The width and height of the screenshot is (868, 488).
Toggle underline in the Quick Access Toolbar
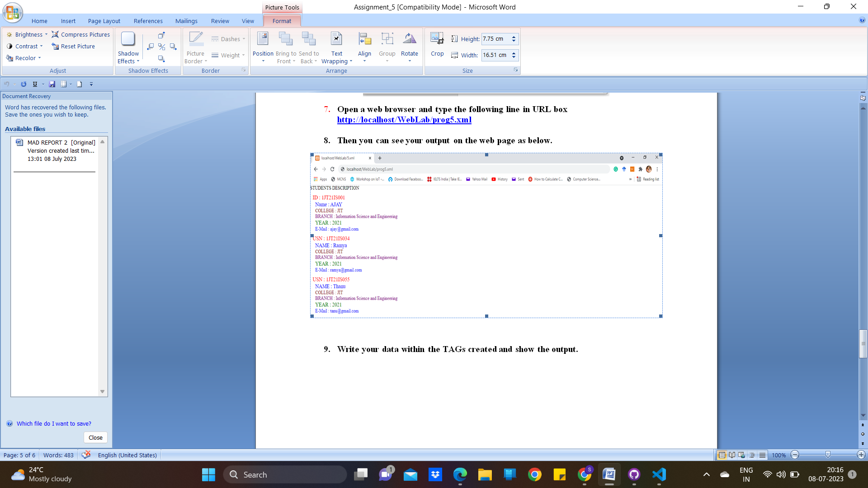35,84
